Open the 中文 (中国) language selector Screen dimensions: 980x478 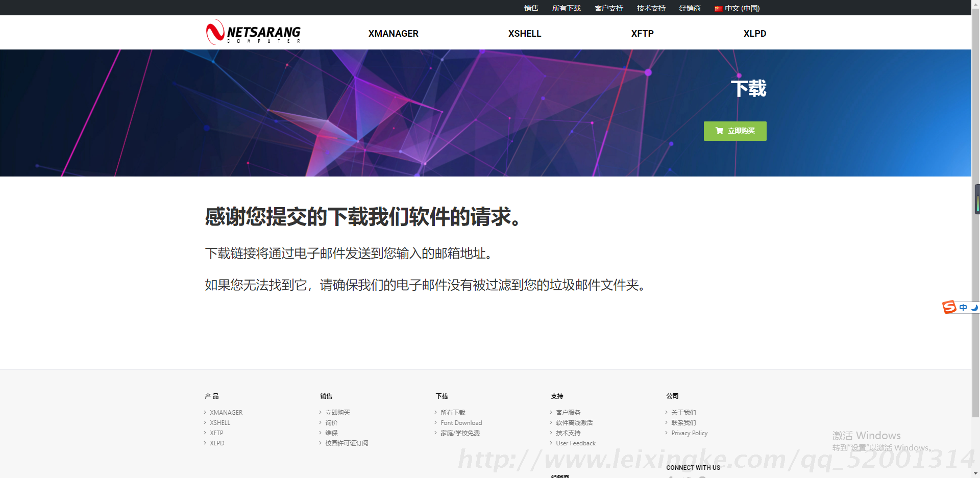click(x=742, y=9)
